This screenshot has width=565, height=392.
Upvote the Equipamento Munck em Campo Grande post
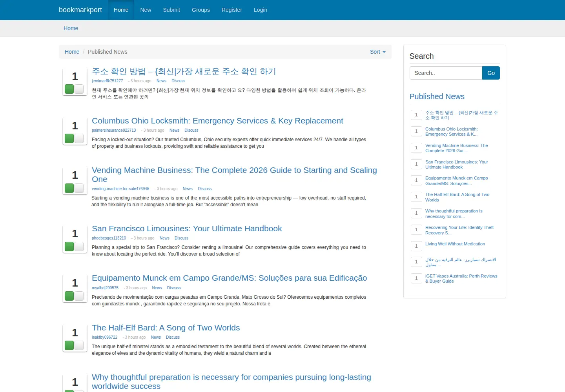click(69, 296)
